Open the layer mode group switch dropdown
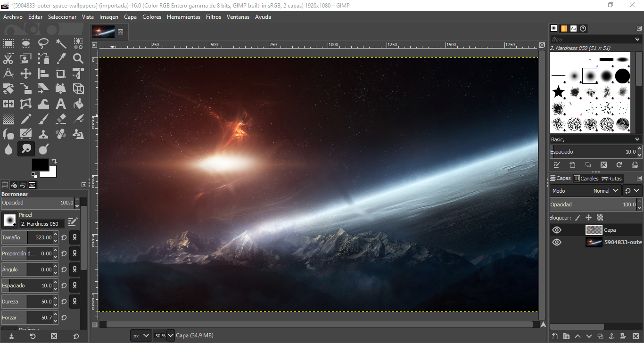 (632, 191)
